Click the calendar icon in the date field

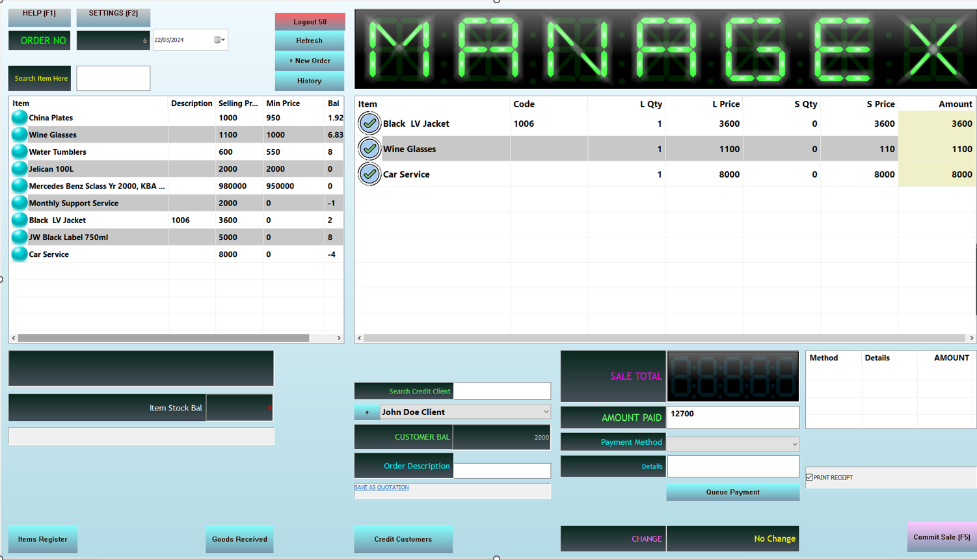[x=218, y=40]
